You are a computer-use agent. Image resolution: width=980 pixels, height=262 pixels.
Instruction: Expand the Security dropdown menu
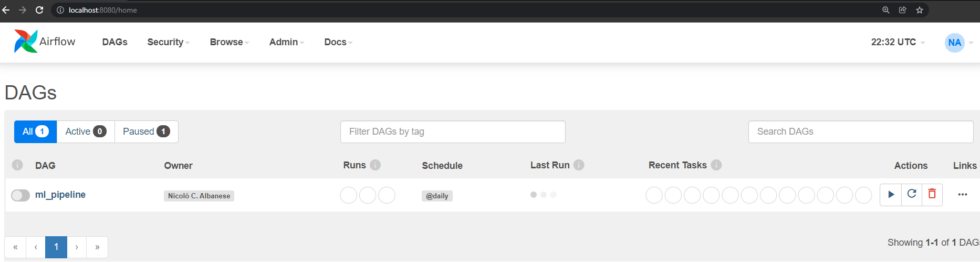pos(168,42)
